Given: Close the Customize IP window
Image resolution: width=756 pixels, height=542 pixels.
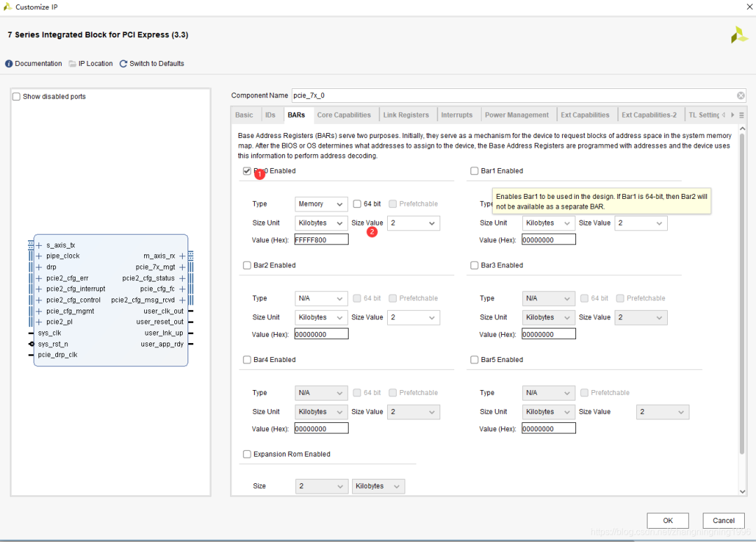Looking at the screenshot, I should pos(750,7).
